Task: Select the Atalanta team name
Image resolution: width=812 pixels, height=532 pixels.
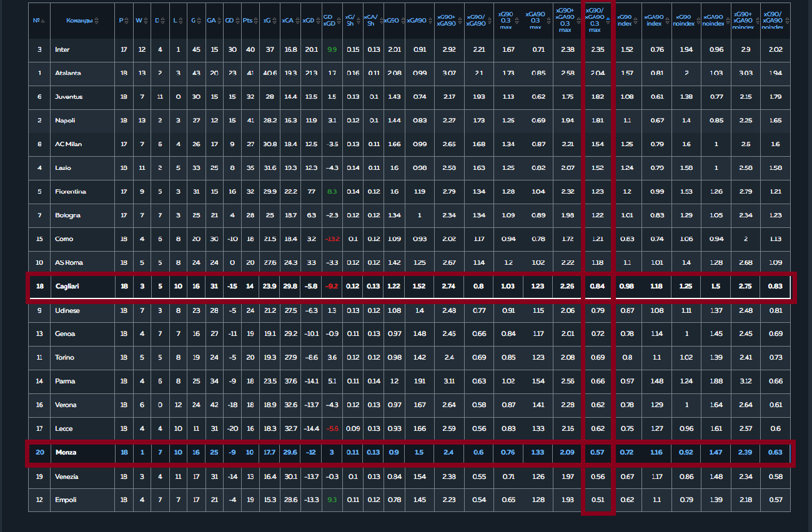Action: [x=67, y=73]
